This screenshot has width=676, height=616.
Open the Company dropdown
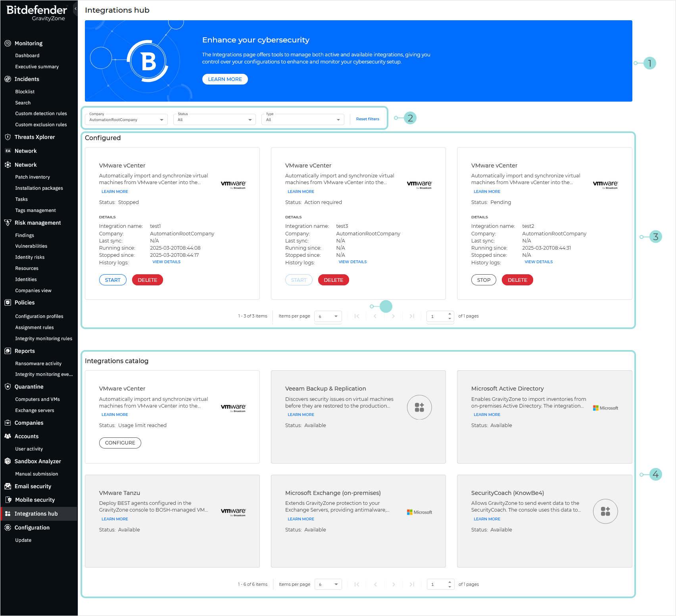[126, 119]
